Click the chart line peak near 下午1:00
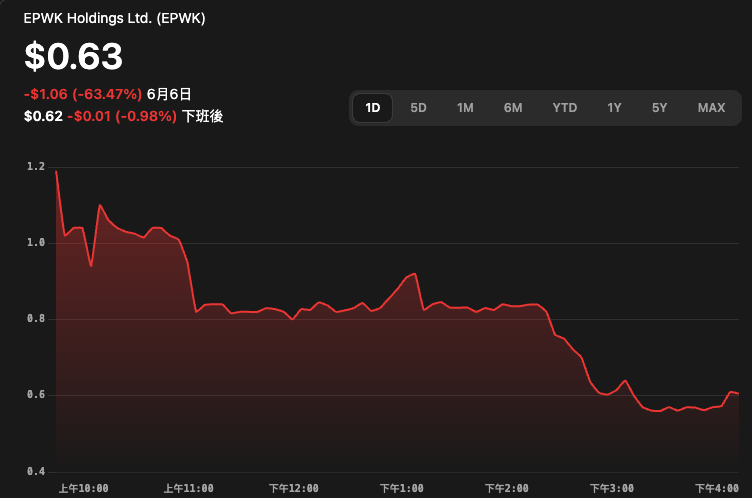Viewport: 752px width, 498px height. click(415, 274)
